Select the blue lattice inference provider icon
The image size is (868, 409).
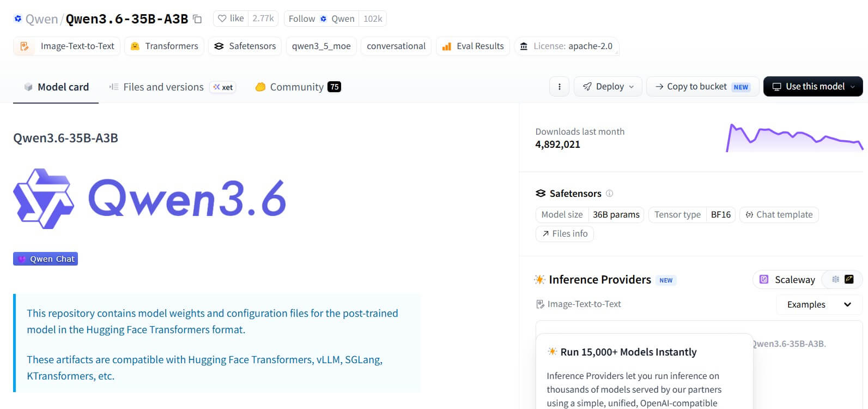[835, 279]
